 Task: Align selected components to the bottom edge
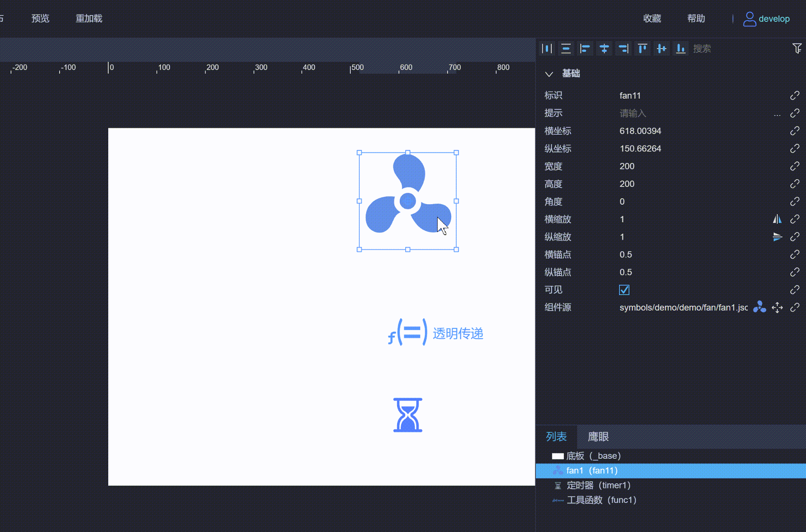click(681, 49)
